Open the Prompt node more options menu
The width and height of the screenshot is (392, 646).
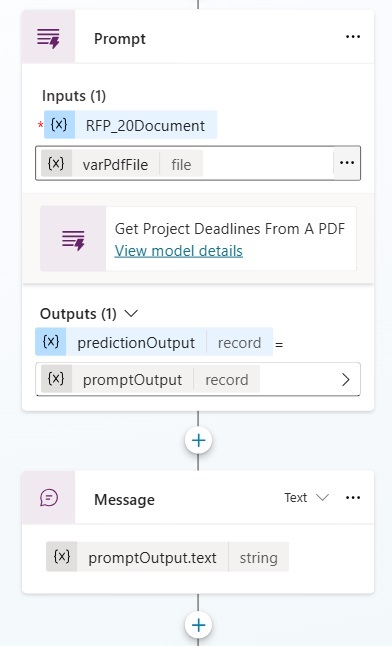353,37
